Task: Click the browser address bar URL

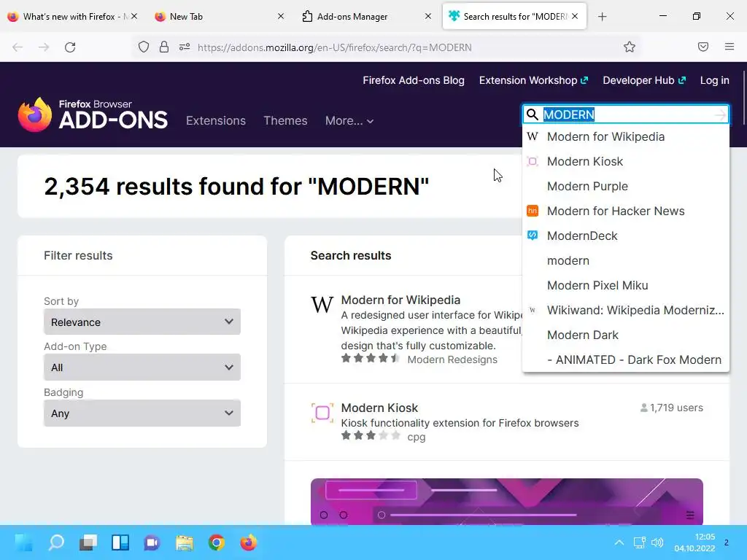Action: pyautogui.click(x=334, y=47)
